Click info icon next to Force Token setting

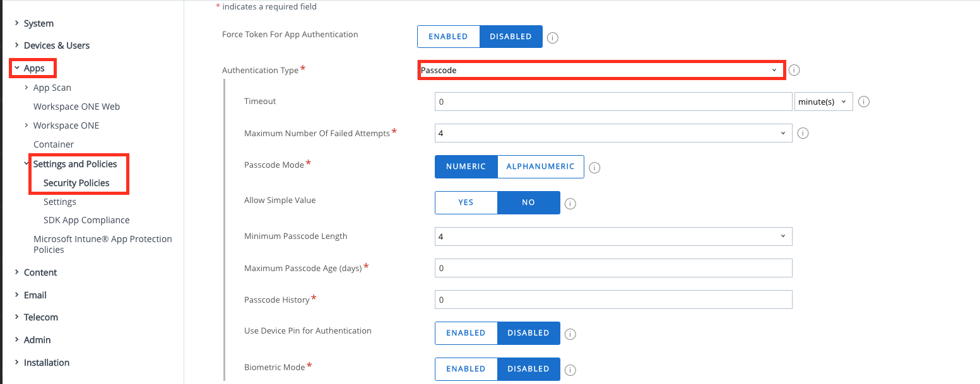click(553, 38)
